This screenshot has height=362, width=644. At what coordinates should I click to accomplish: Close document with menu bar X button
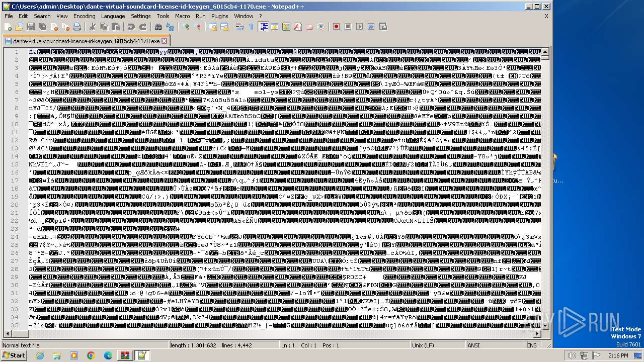[546, 16]
